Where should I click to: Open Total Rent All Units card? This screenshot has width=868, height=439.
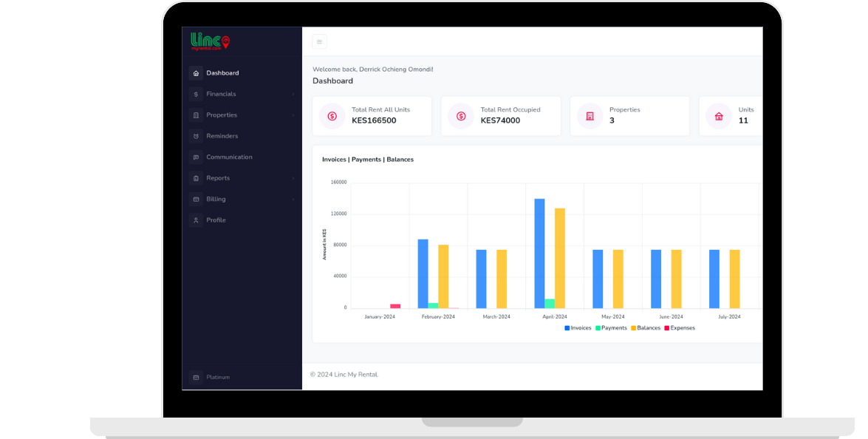pos(372,116)
